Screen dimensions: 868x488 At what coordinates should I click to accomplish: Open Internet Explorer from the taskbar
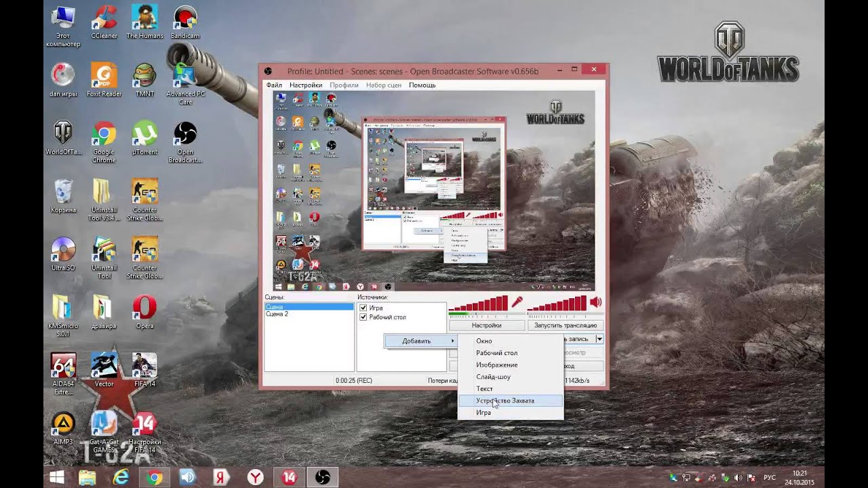tap(121, 477)
